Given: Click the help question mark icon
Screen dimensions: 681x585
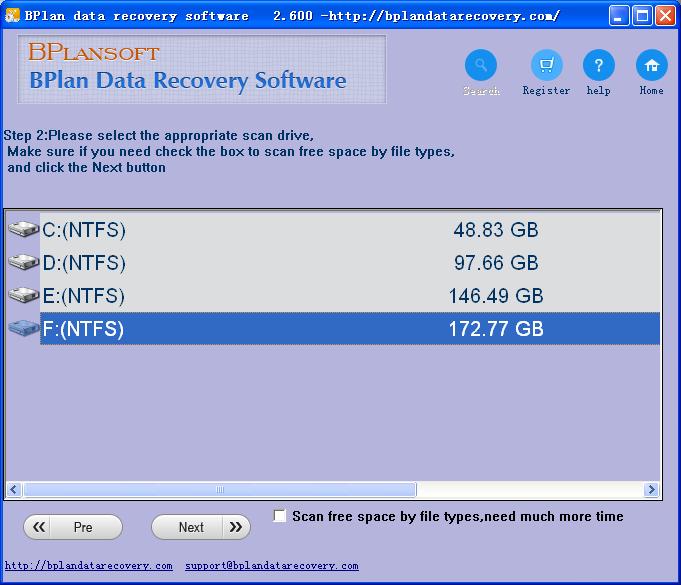Looking at the screenshot, I should 598,65.
